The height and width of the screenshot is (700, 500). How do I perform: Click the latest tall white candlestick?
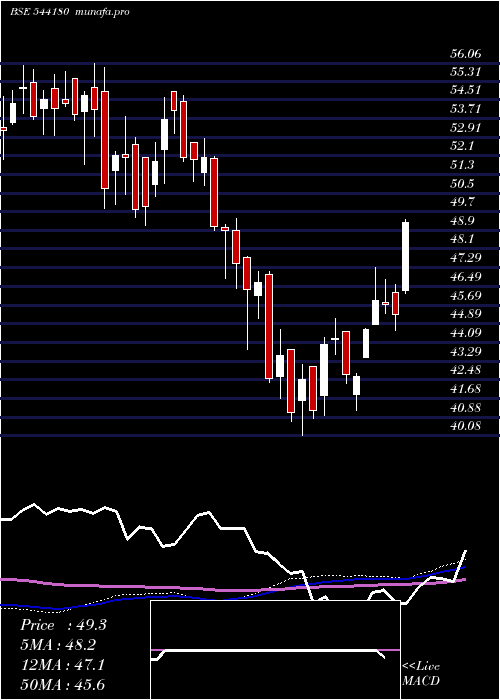pyautogui.click(x=405, y=257)
